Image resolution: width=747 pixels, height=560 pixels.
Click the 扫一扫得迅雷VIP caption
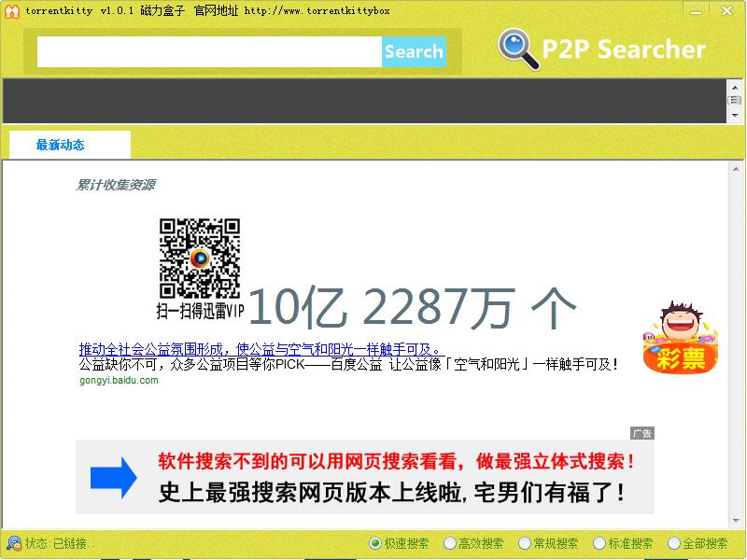point(200,311)
